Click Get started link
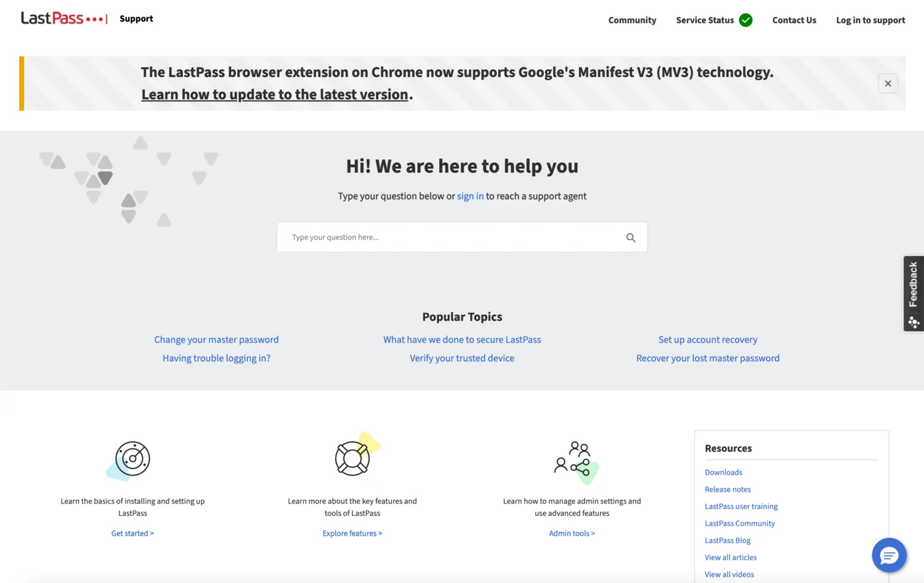This screenshot has height=583, width=924. click(x=132, y=533)
